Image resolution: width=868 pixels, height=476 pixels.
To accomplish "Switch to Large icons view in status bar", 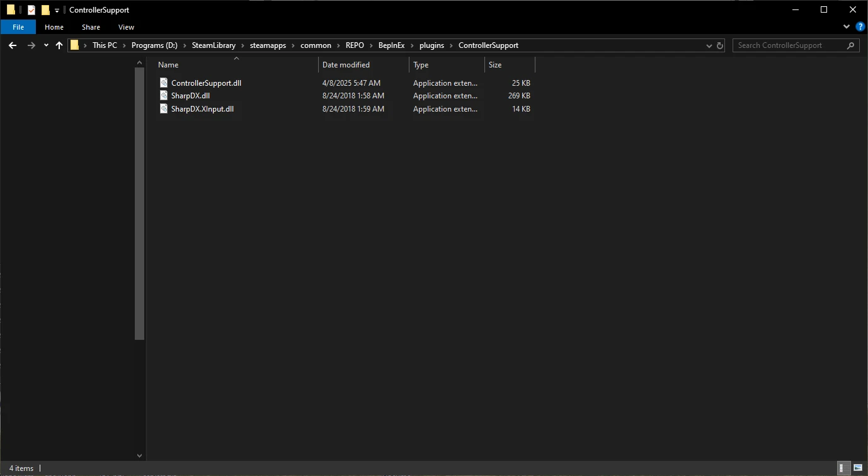I will [x=857, y=468].
